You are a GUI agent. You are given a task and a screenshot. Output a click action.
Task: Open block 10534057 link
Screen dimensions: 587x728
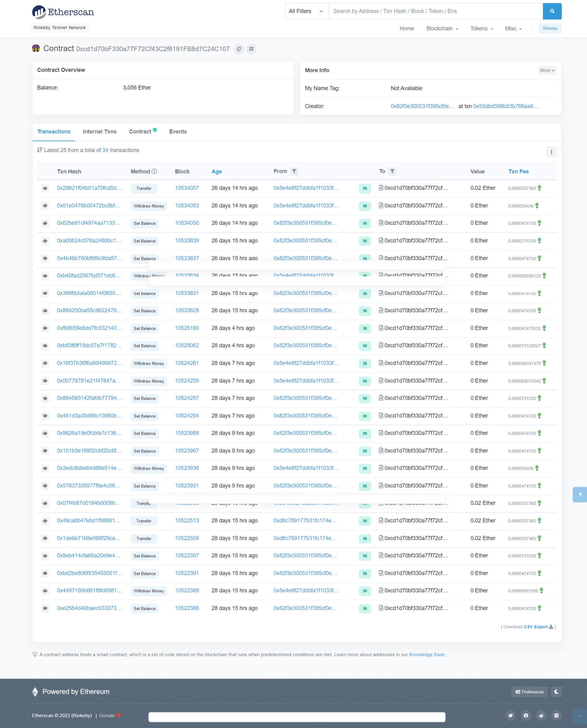click(187, 188)
